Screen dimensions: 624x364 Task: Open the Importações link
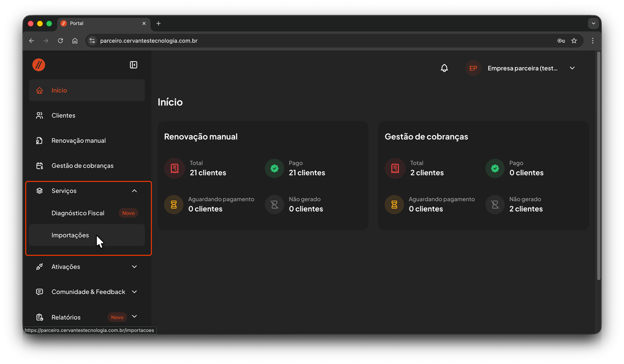[x=70, y=235]
